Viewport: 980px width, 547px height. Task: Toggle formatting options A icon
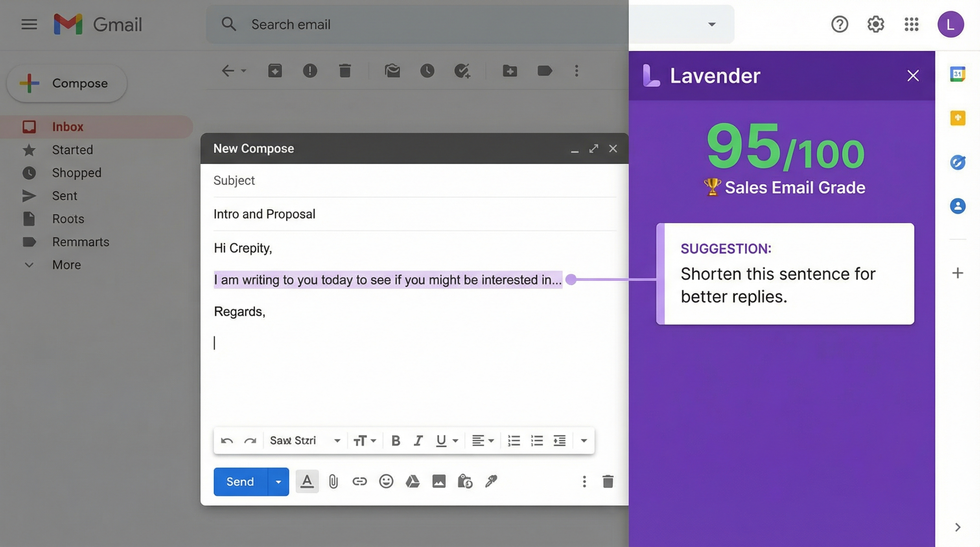pos(307,481)
